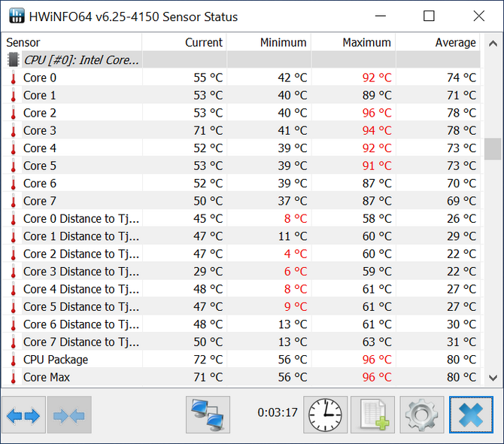Image resolution: width=504 pixels, height=444 pixels.
Task: Click Core 7 average value 69 °C
Action: coord(462,201)
